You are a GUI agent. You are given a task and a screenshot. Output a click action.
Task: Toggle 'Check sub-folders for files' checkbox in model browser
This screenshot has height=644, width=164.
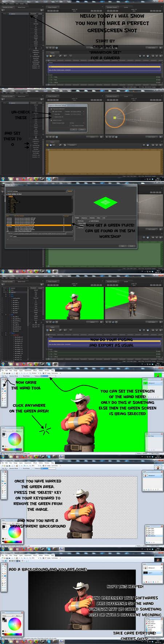(7, 194)
